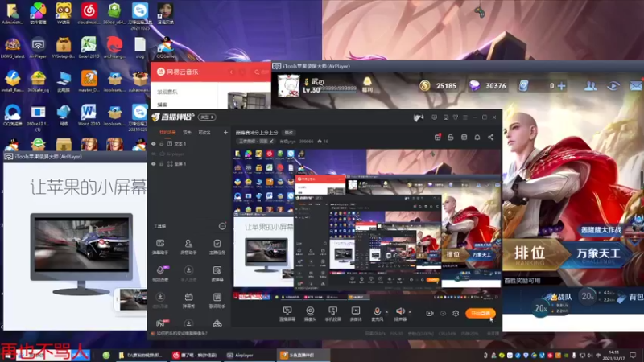
Task: Select the second scene tab
Action: coord(187,132)
